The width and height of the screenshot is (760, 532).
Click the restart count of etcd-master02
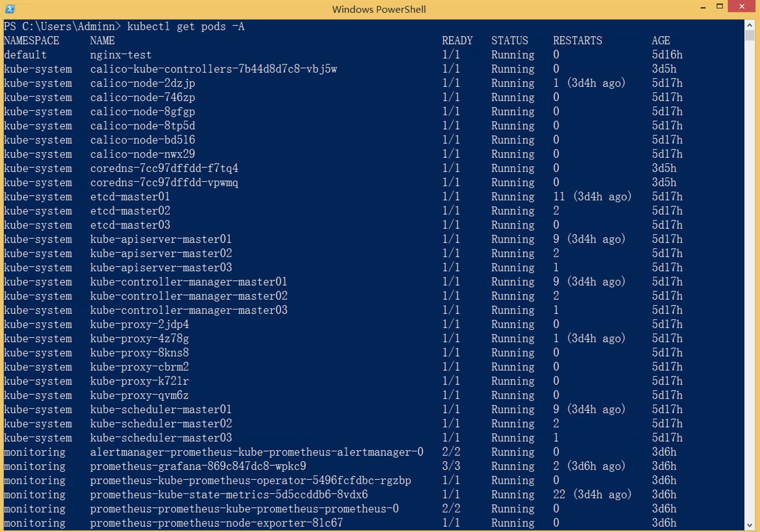point(556,211)
